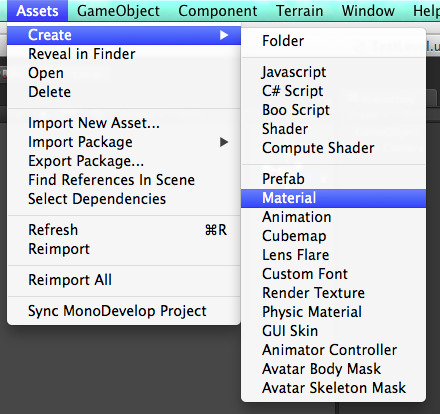Create a new Physic Material
Viewport: 440px width, 414px height.
click(x=333, y=312)
